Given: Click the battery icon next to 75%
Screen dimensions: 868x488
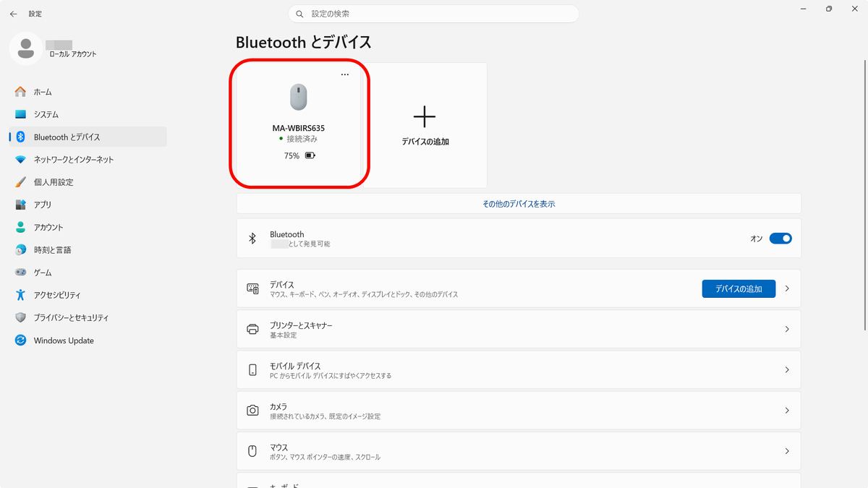Looking at the screenshot, I should pos(310,155).
